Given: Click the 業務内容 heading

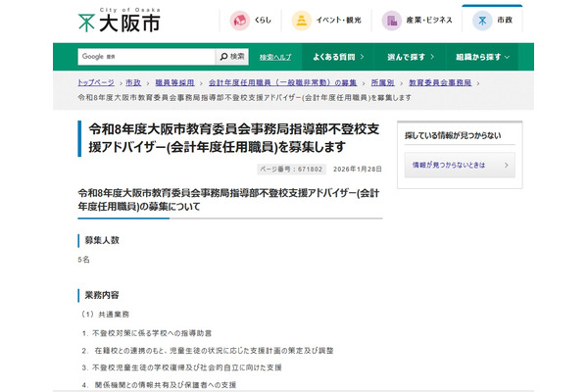Looking at the screenshot, I should [x=102, y=295].
